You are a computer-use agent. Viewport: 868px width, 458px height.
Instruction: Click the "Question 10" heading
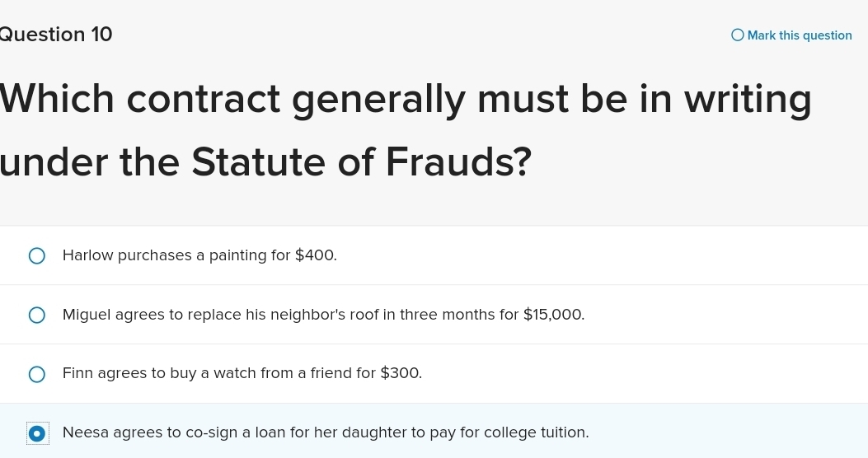pos(56,35)
